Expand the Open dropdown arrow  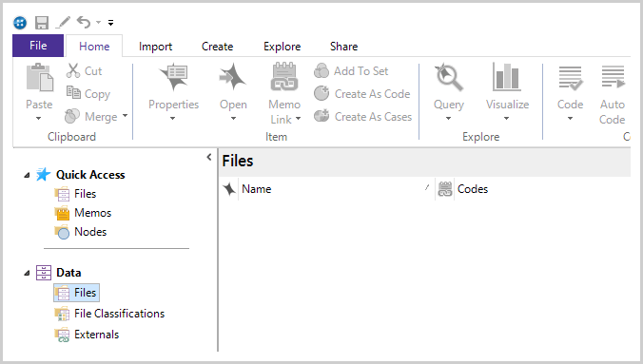[233, 119]
